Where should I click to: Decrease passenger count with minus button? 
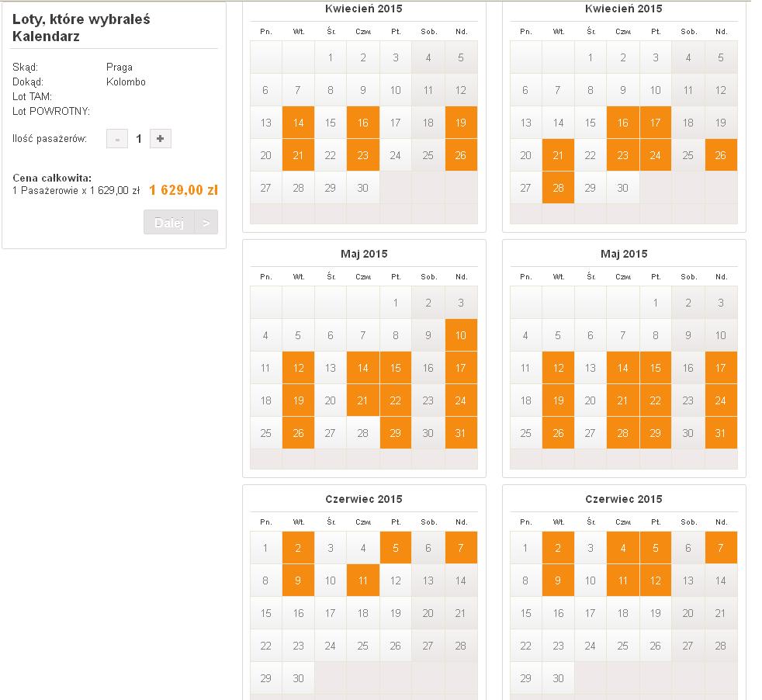[x=116, y=139]
